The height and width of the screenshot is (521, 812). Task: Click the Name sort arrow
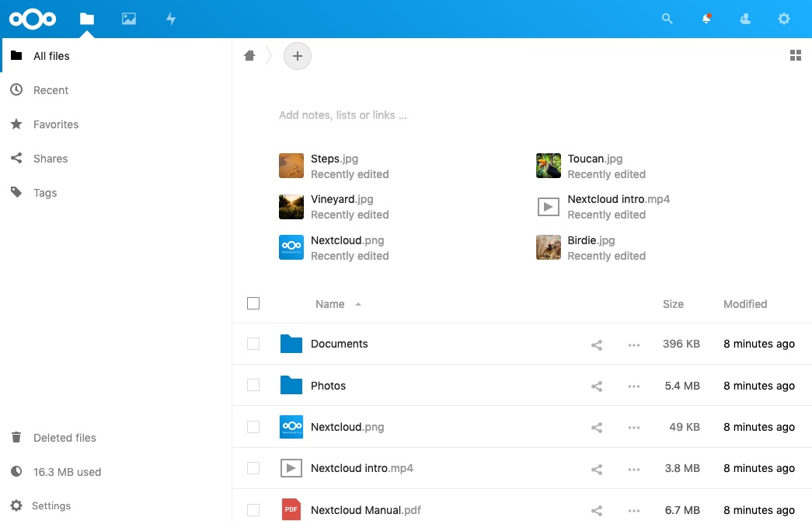pyautogui.click(x=358, y=305)
